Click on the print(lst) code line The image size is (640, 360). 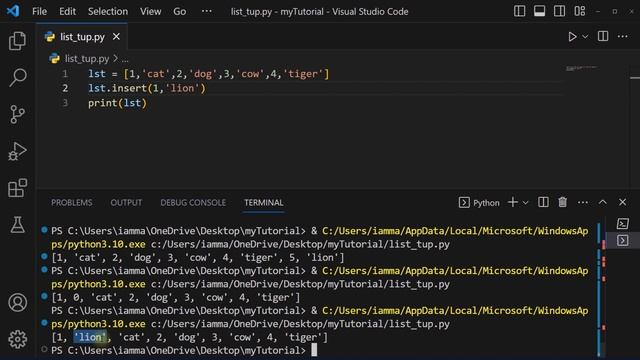point(117,103)
